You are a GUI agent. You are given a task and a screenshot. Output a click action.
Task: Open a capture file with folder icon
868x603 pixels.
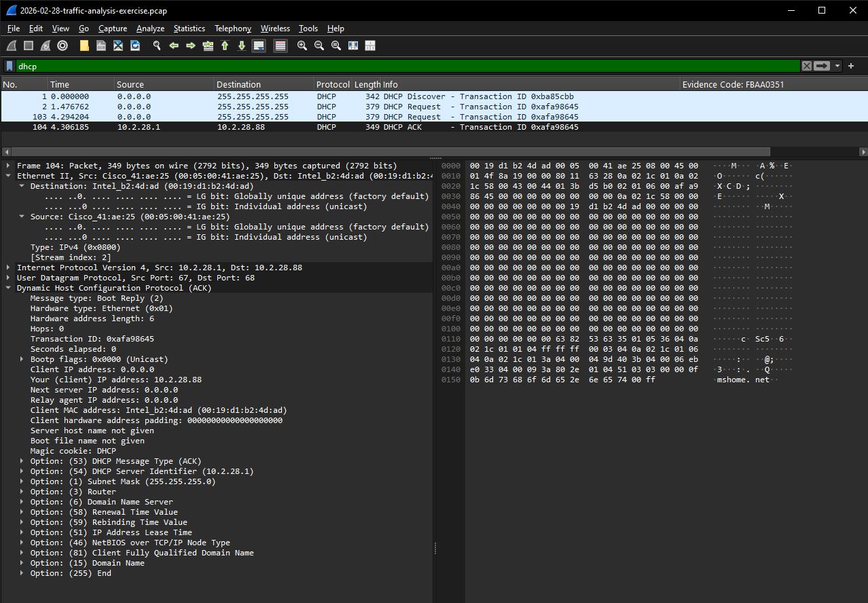point(84,45)
